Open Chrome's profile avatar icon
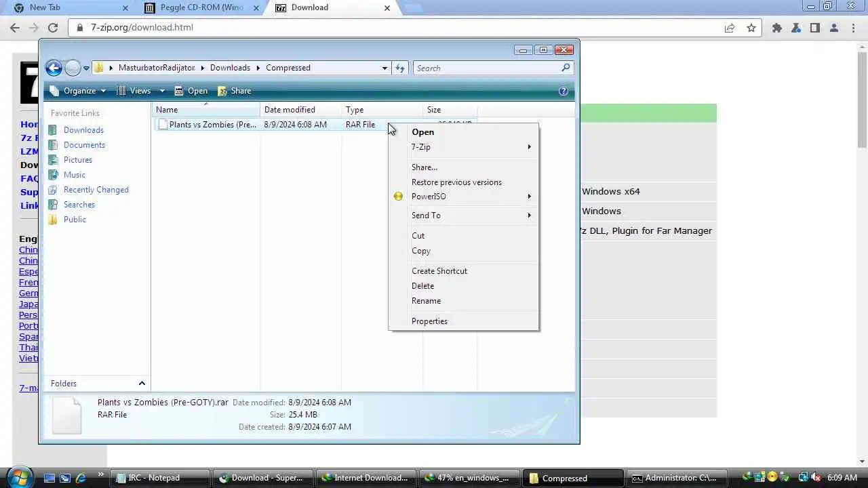This screenshot has height=488, width=868. (x=834, y=28)
